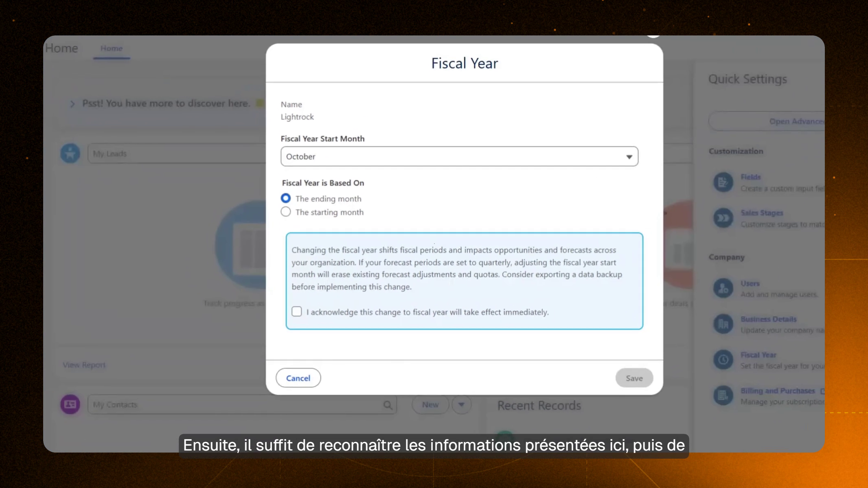Expand the 'Psst! You have more to discover' section
Screen dimensions: 868x488
pos(72,103)
